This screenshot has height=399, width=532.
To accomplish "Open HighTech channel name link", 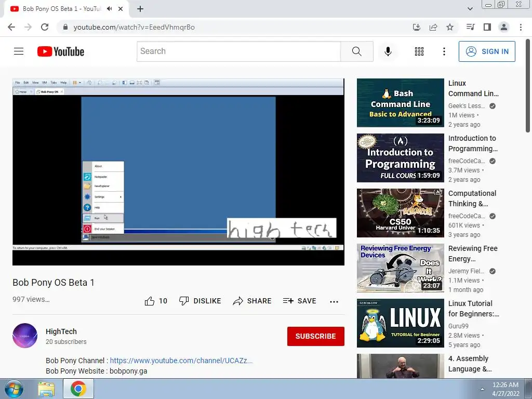I will (x=61, y=331).
